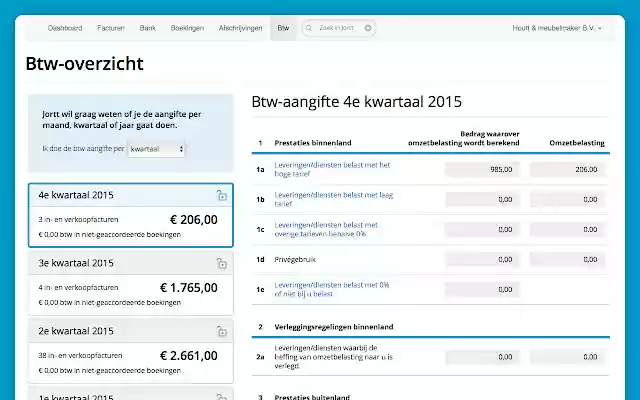Go to the Facturen section

click(111, 28)
